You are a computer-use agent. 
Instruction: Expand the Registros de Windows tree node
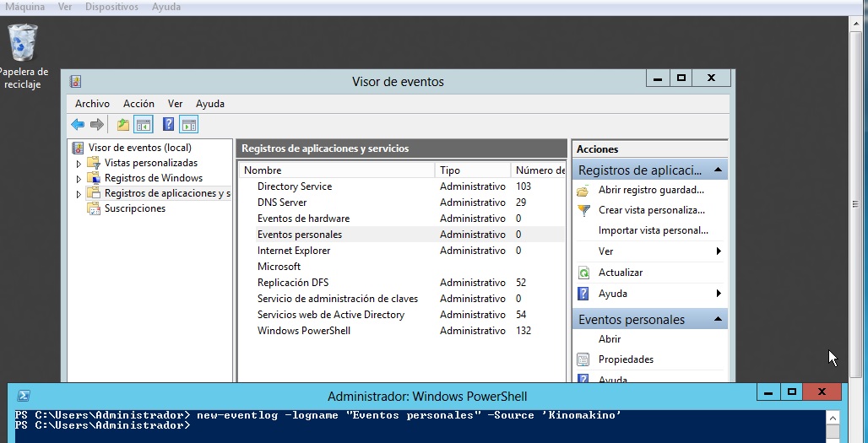coord(79,179)
